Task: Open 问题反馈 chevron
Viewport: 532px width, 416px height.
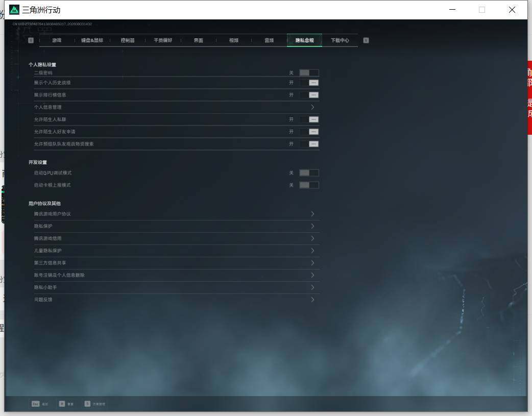Action: pos(312,299)
